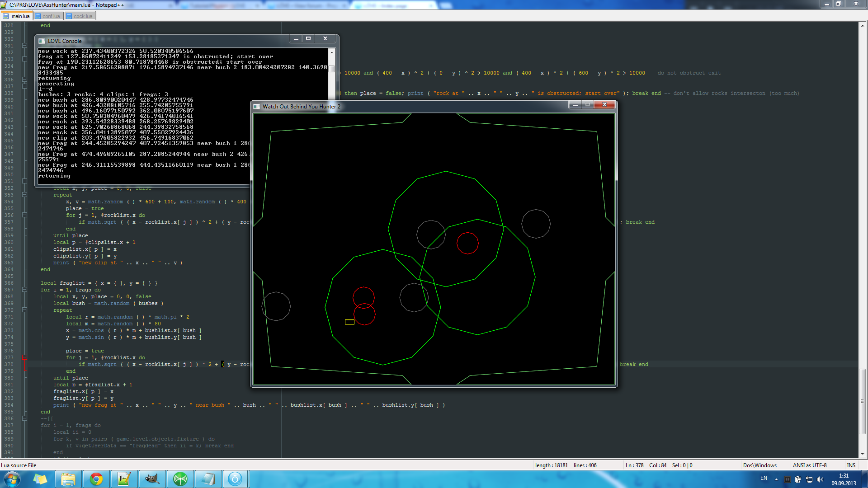Click Notepad++ editor scrollbar up arrow

coord(863,26)
